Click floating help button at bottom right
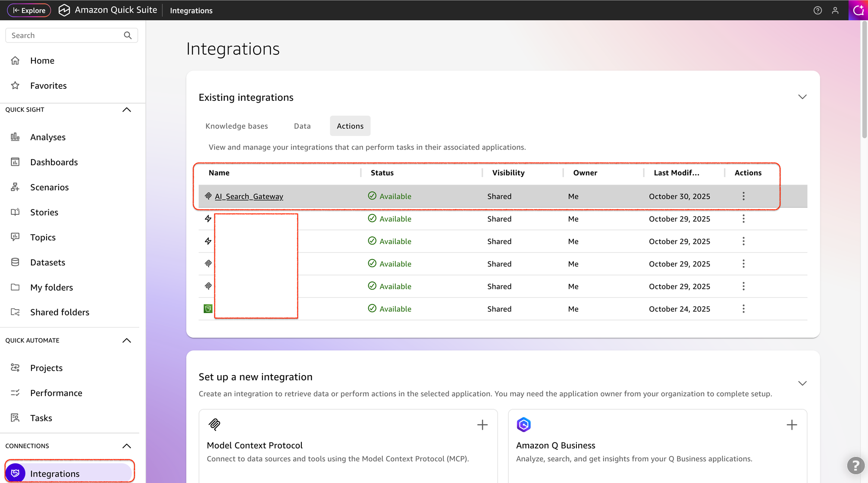Viewport: 868px width, 483px height. (855, 465)
